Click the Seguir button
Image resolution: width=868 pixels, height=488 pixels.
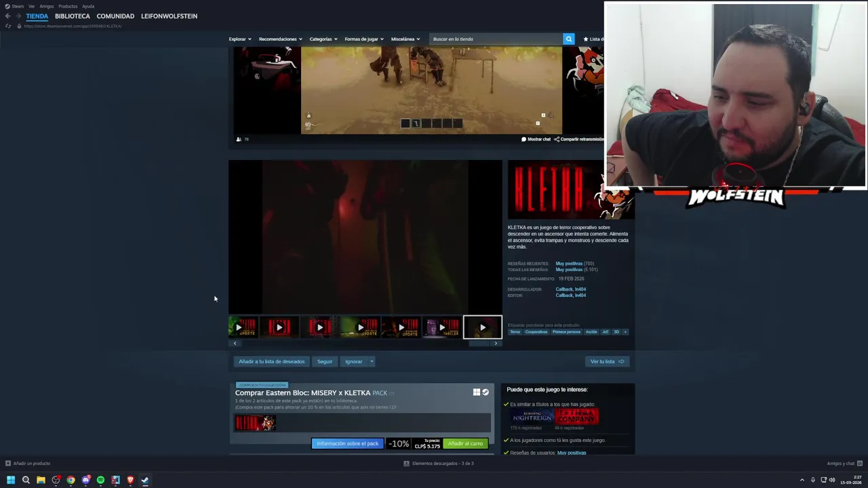pos(325,361)
